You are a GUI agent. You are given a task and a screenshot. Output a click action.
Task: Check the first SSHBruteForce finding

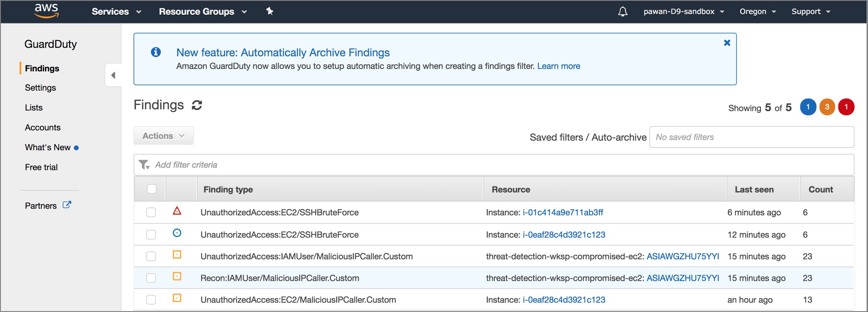tap(151, 212)
